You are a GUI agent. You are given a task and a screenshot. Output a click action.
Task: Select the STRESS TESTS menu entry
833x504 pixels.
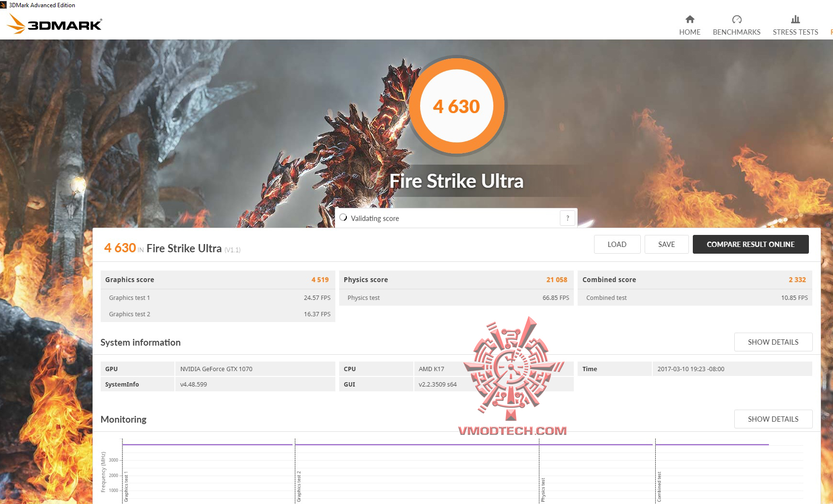point(795,32)
